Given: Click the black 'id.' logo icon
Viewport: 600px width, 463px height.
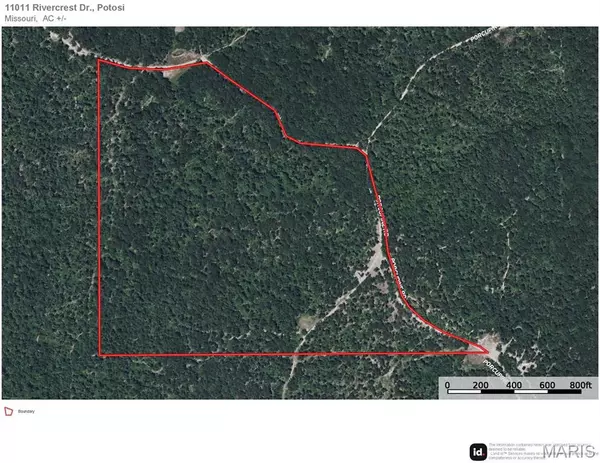Looking at the screenshot, I should pos(478,452).
